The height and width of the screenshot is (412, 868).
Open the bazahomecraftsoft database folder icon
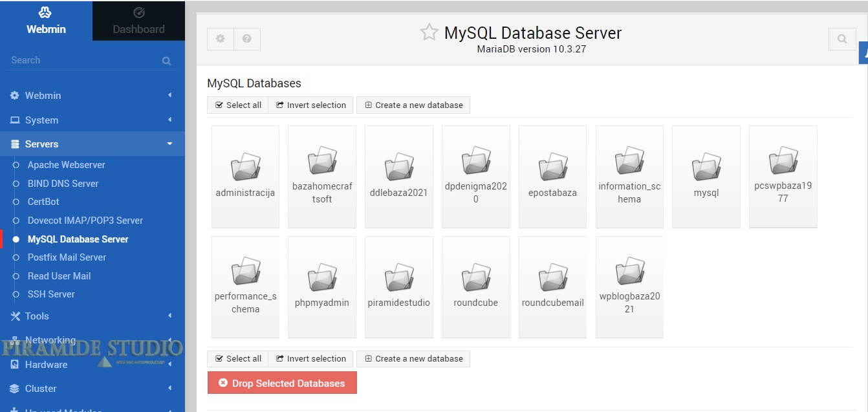[322, 161]
